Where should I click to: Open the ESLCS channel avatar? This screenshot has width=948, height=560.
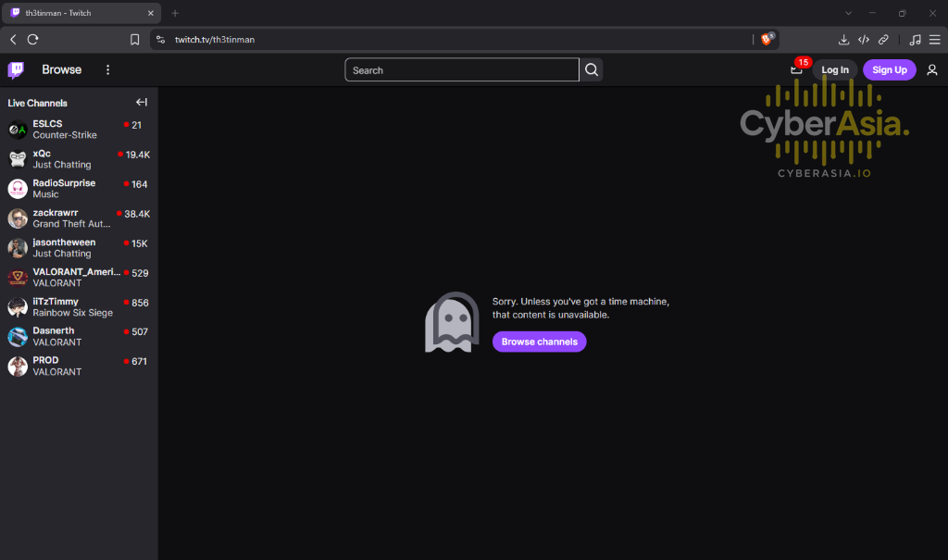18,130
